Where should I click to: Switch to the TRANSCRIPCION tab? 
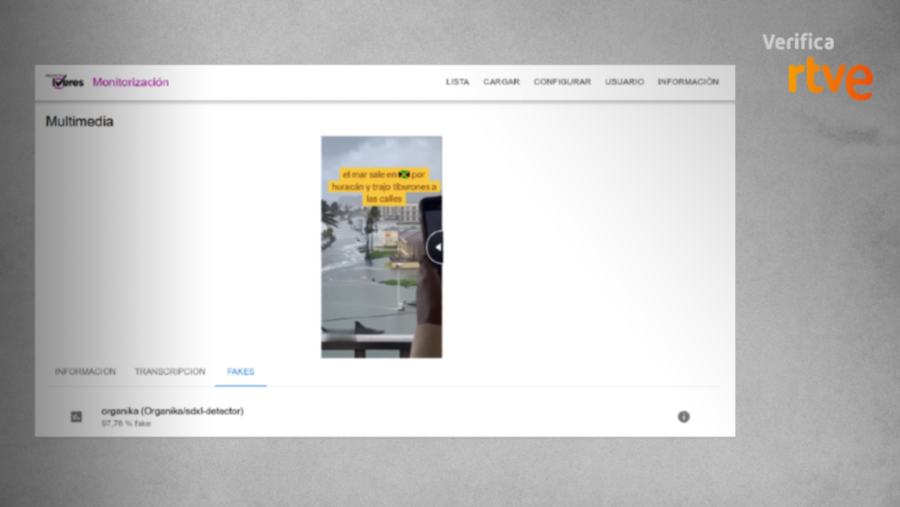[170, 372]
